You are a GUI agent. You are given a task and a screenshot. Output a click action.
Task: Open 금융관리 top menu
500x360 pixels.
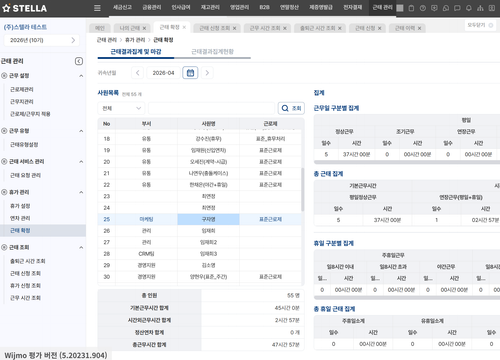152,7
